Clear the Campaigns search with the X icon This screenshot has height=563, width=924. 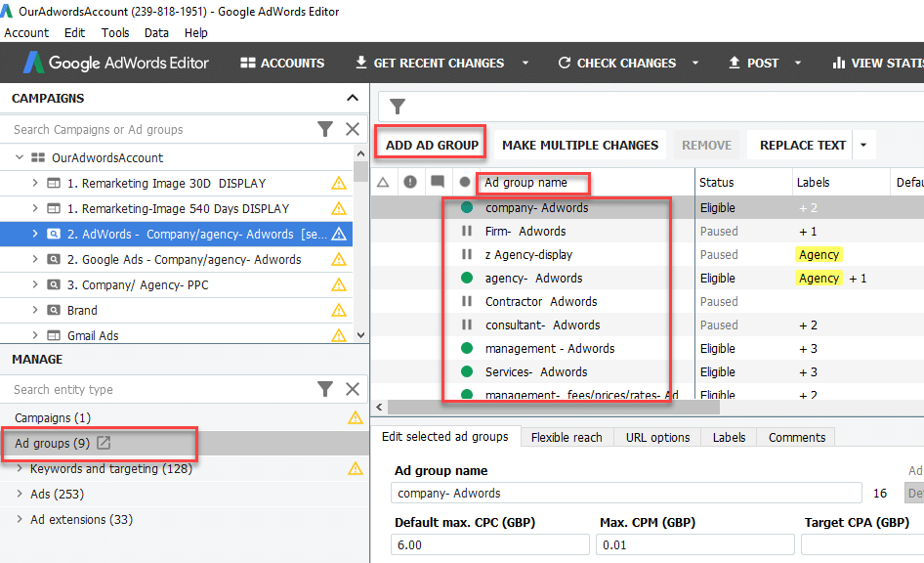[353, 128]
